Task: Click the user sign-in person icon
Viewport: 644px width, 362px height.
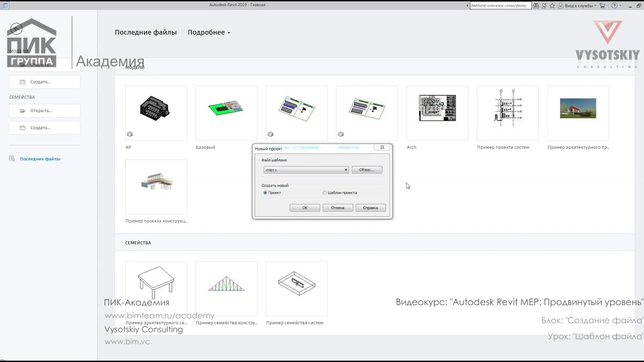Action: 561,6
